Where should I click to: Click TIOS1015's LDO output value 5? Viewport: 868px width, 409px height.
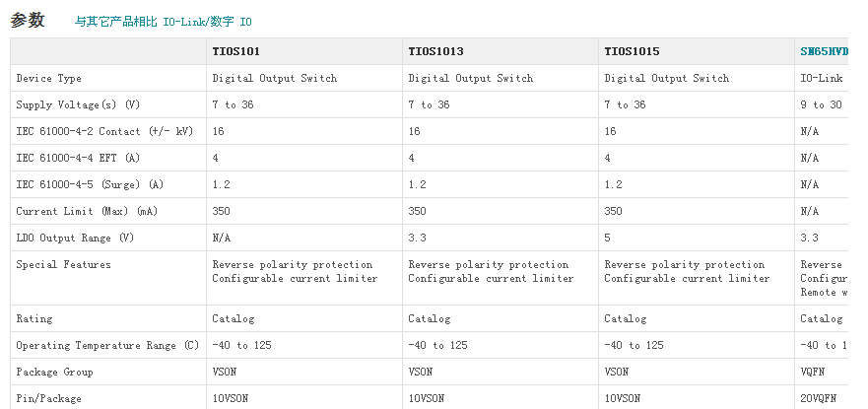click(608, 238)
